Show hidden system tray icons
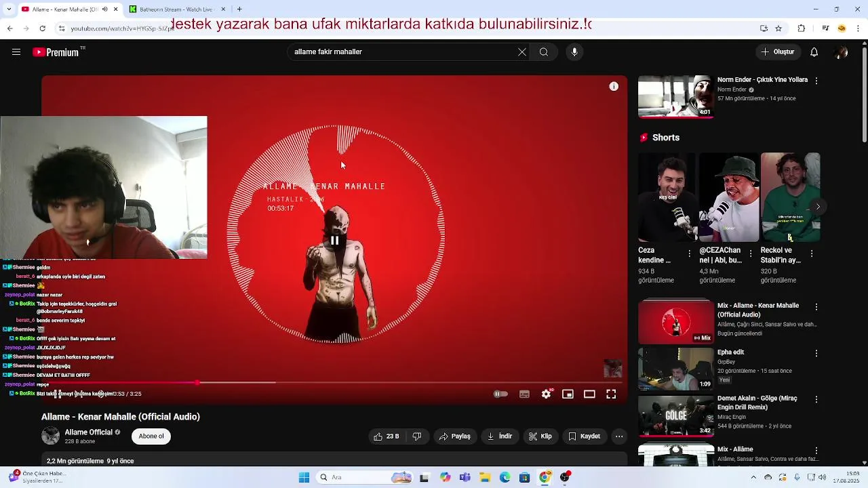 (x=753, y=478)
